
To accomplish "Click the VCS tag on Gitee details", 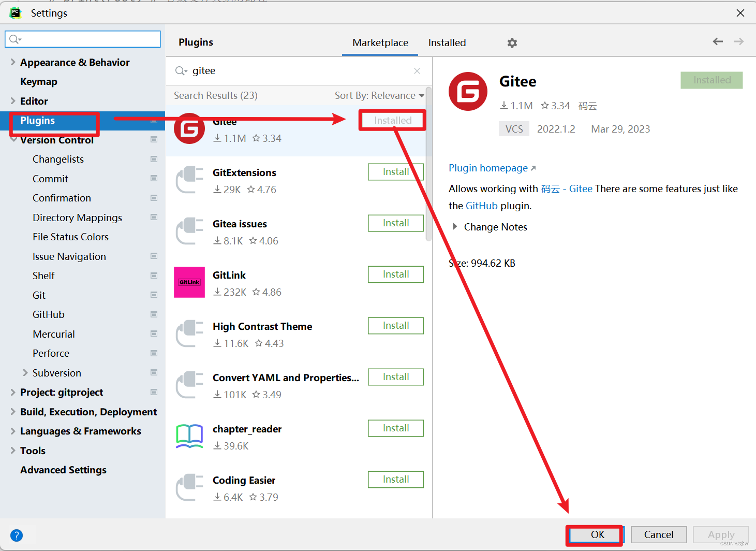I will [x=514, y=129].
